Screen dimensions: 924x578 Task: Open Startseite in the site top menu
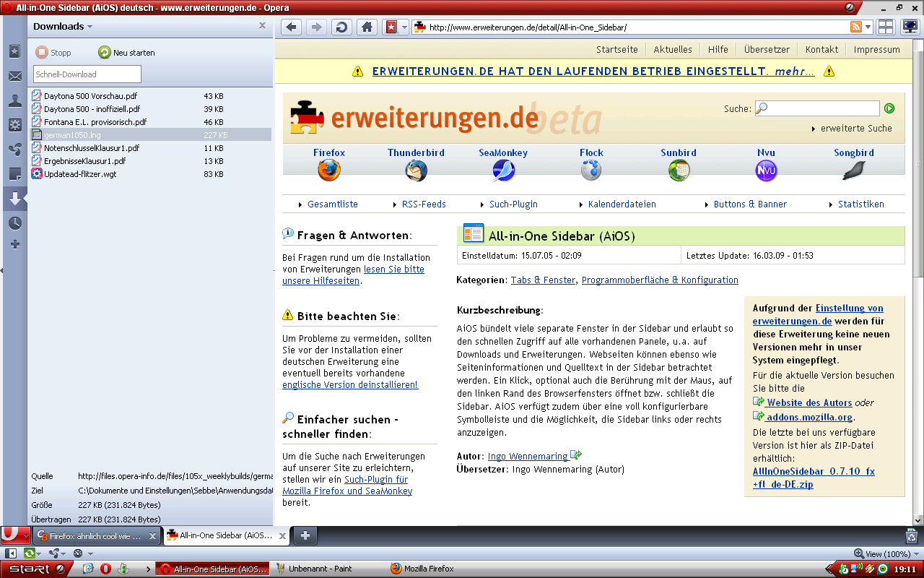click(x=617, y=50)
